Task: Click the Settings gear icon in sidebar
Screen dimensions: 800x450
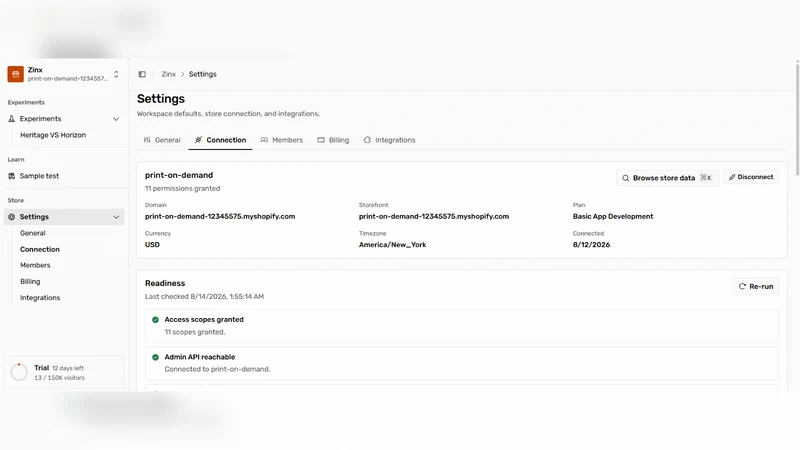Action: click(12, 217)
